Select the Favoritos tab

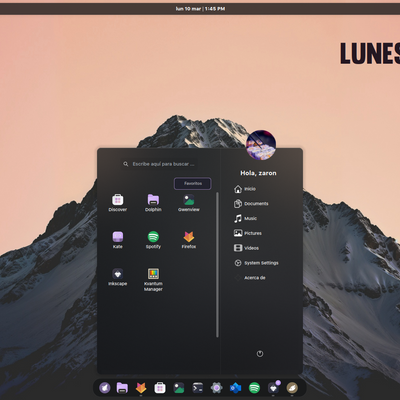point(193,183)
